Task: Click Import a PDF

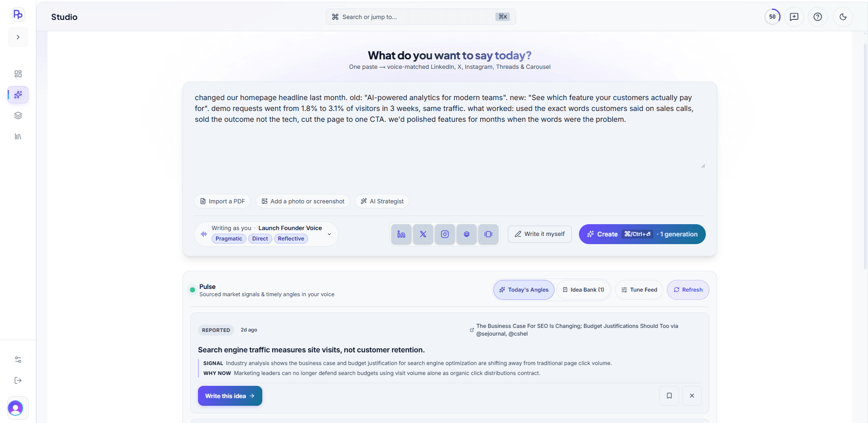Action: (x=222, y=201)
